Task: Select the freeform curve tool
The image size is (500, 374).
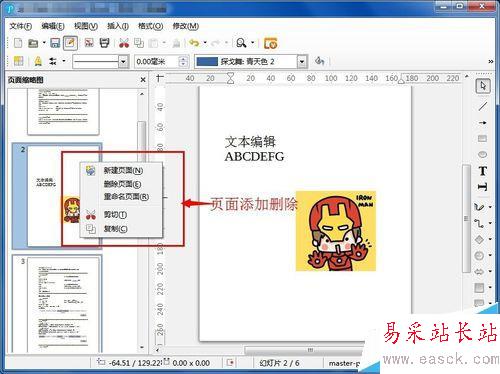Action: (479, 207)
